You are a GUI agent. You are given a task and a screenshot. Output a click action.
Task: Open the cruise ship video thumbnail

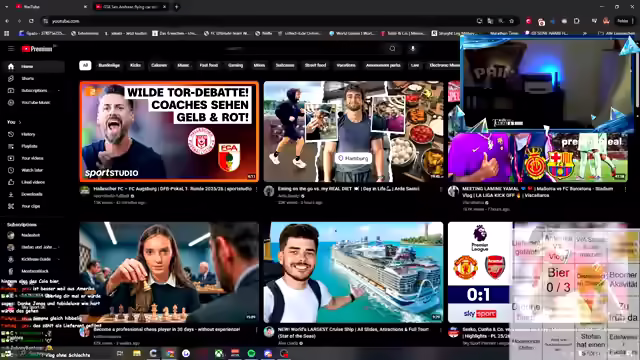point(353,272)
